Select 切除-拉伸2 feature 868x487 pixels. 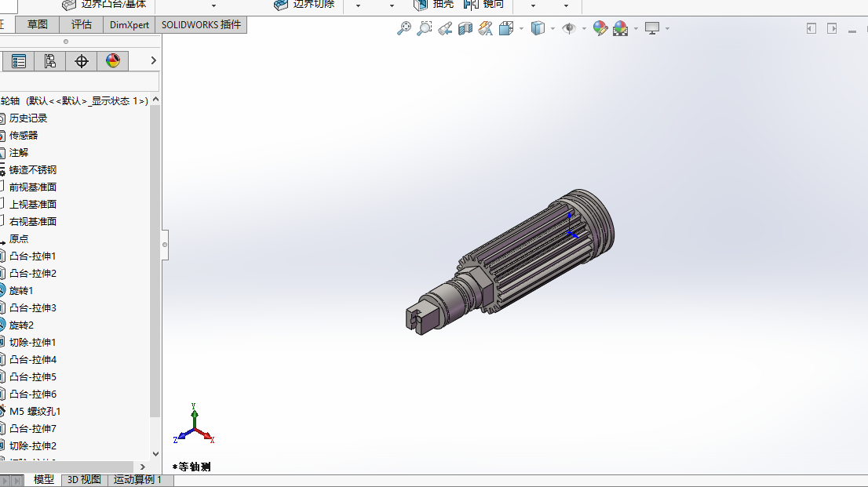pos(33,446)
